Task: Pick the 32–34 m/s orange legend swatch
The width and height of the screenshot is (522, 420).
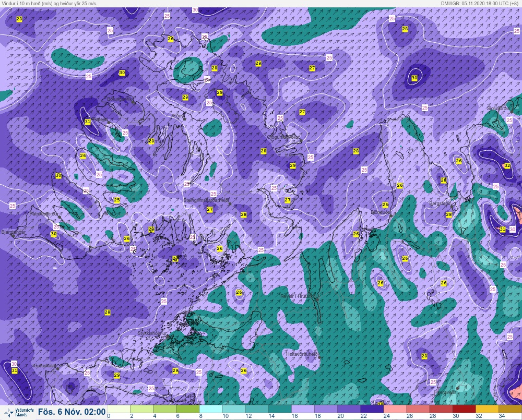Action: click(x=487, y=409)
